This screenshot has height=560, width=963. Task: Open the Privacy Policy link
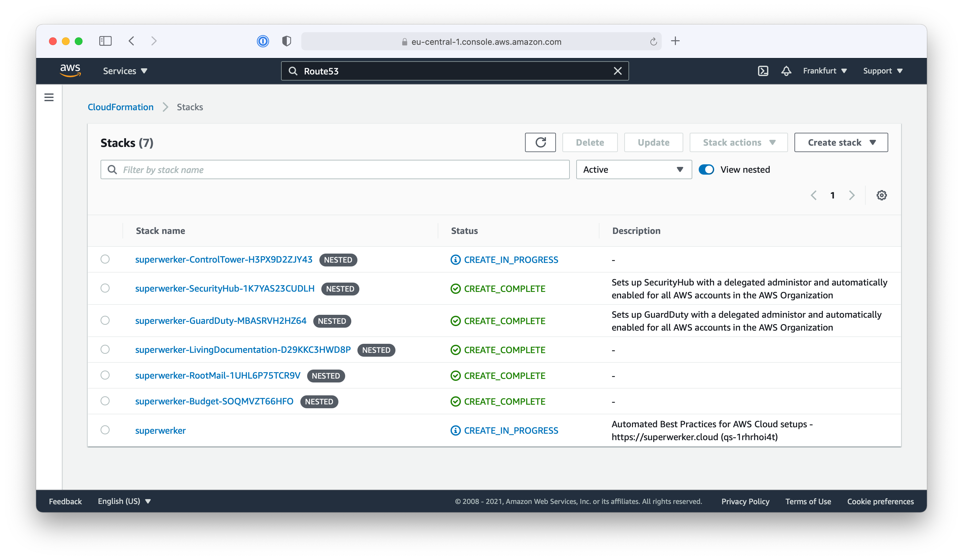(x=745, y=502)
